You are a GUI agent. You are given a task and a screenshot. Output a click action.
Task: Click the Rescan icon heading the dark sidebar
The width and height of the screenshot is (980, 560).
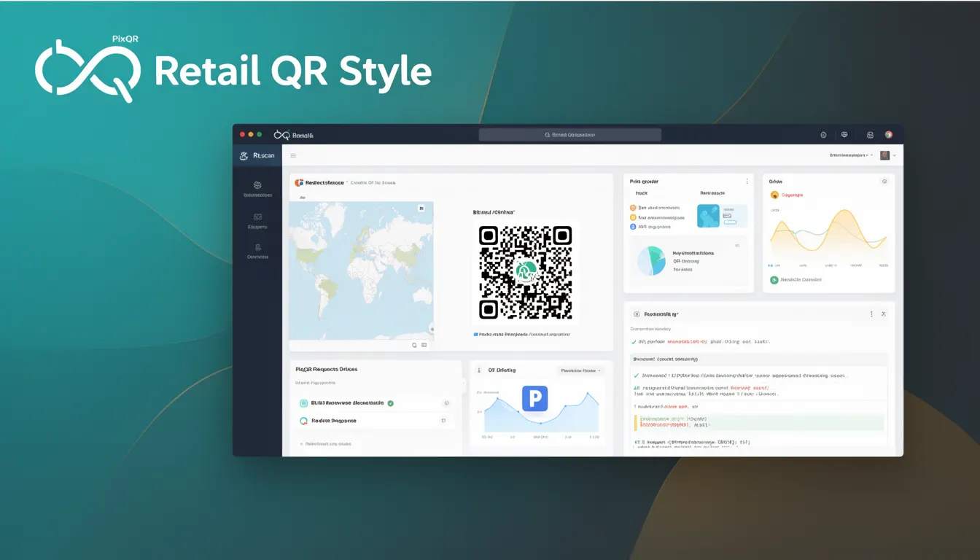click(x=244, y=155)
